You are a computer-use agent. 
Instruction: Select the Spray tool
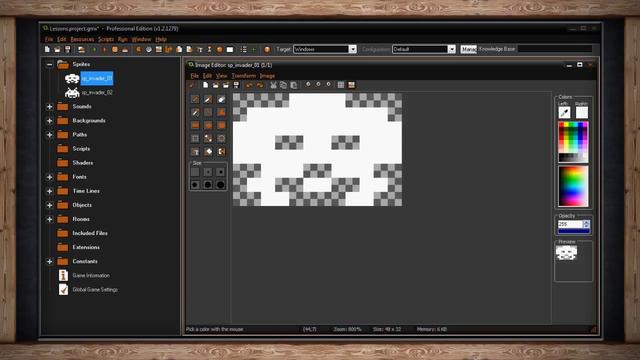208,99
